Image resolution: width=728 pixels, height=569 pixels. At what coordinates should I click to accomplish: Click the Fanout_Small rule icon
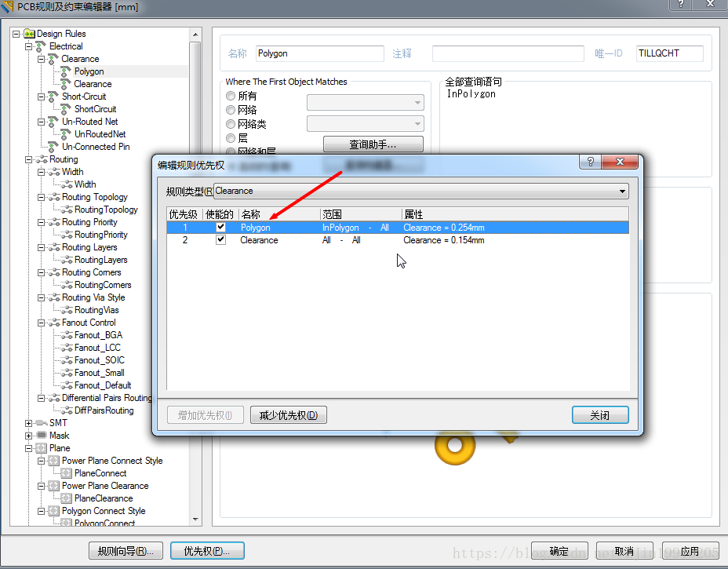pyautogui.click(x=67, y=373)
